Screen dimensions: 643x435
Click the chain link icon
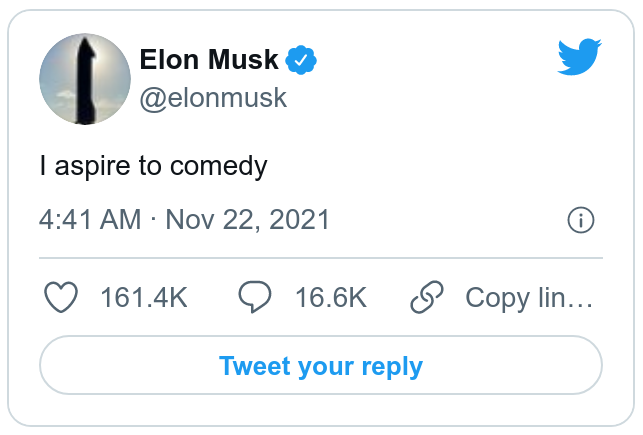pyautogui.click(x=427, y=298)
